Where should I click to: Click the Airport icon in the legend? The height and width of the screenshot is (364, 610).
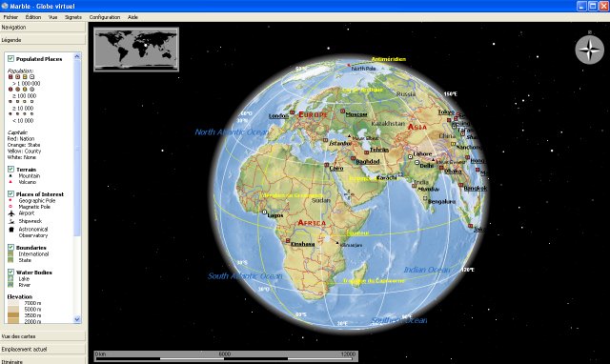point(11,213)
